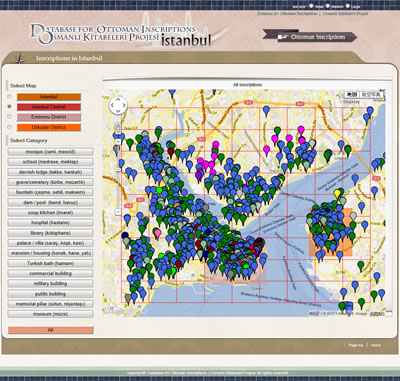Click the Database for Ottoman Inscriptions logo
This screenshot has height=381, width=400.
coord(120,34)
